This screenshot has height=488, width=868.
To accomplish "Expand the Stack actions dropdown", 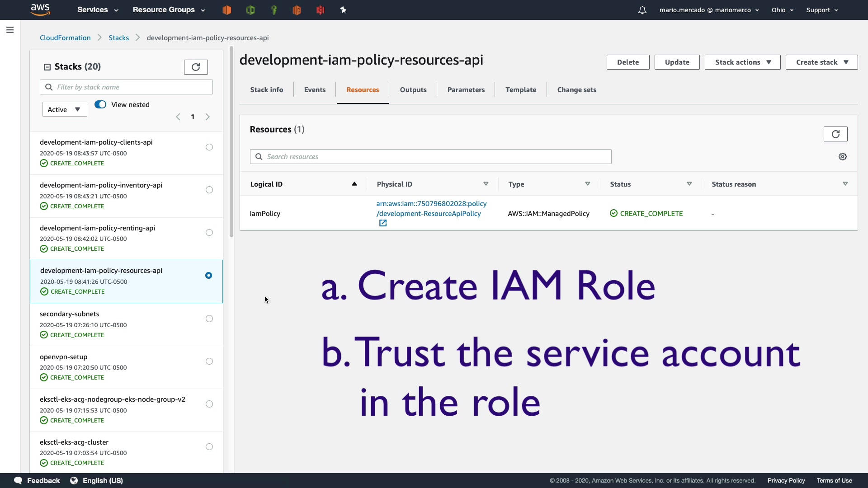I will point(742,62).
